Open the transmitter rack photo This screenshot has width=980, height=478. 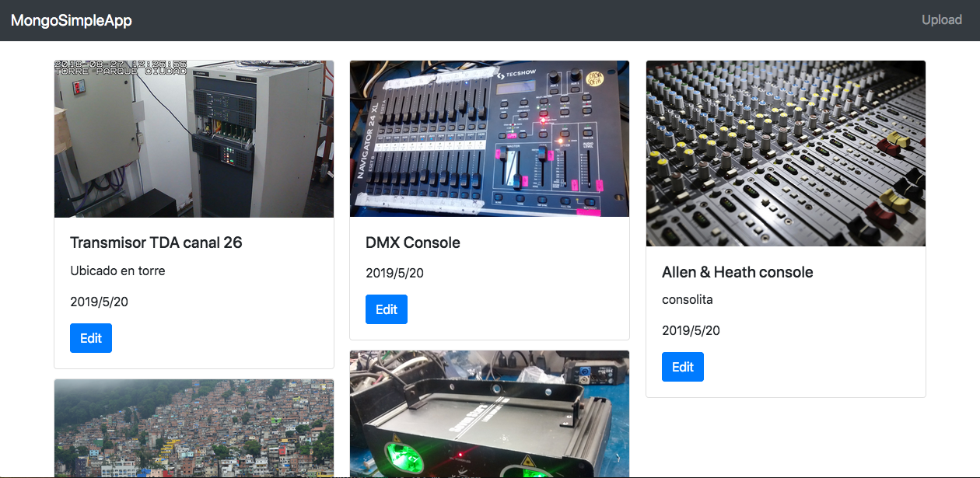click(194, 140)
